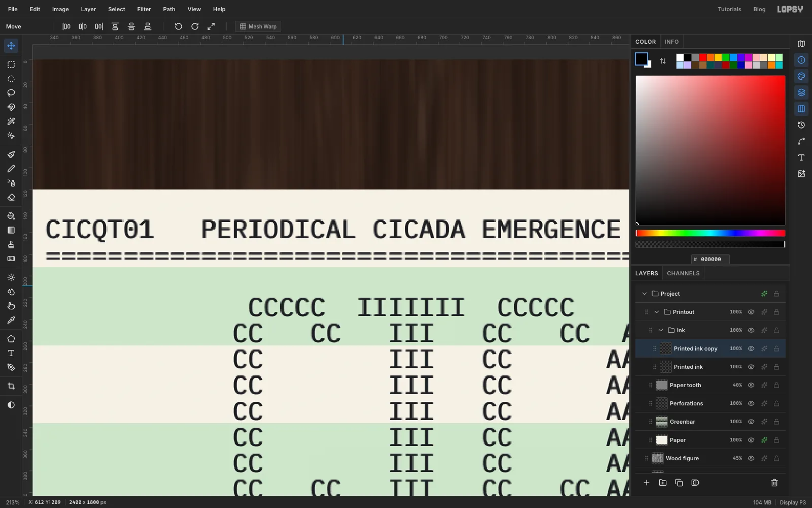Click the alpha opacity slider bar
The height and width of the screenshot is (508, 812).
[710, 244]
